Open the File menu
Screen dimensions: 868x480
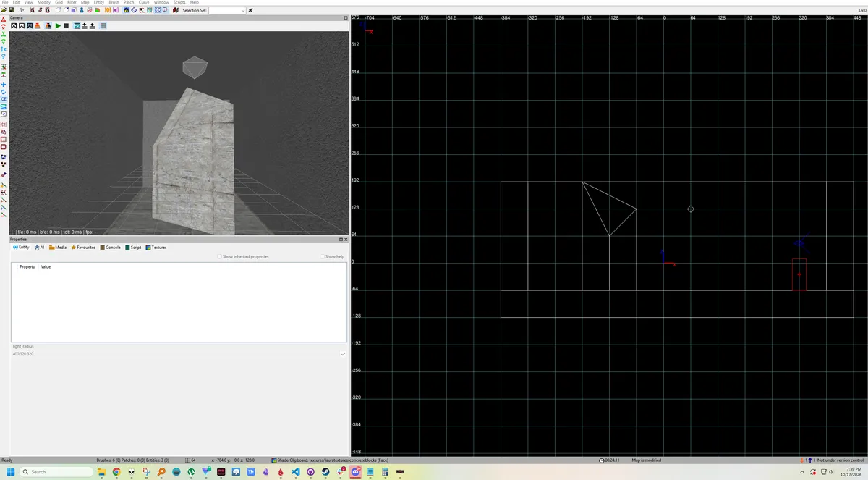coord(6,2)
